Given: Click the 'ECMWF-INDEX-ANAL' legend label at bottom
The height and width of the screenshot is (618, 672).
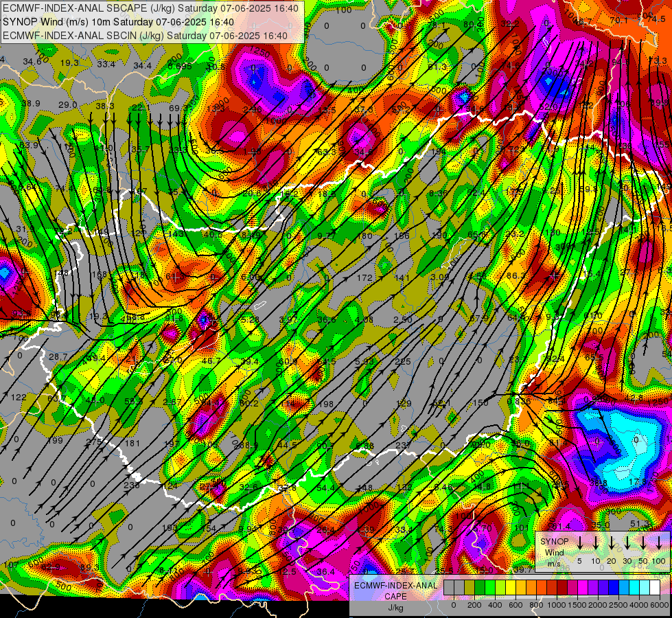Looking at the screenshot, I should (395, 586).
